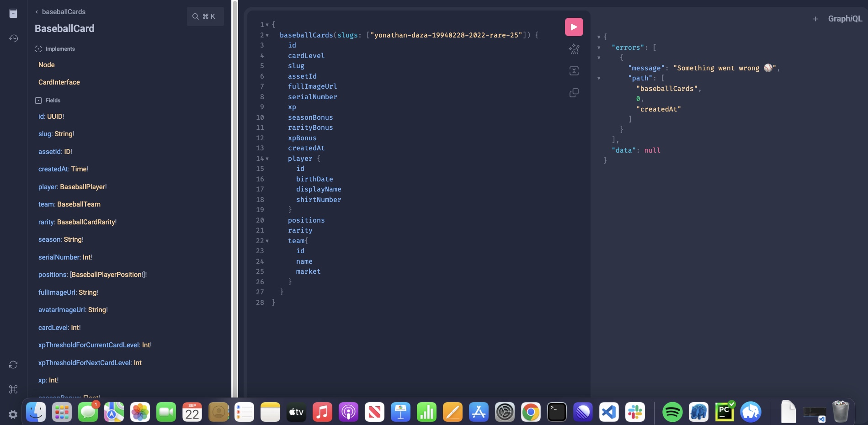Image resolution: width=868 pixels, height=425 pixels.
Task: Open a new tab with the plus icon
Action: (x=816, y=19)
